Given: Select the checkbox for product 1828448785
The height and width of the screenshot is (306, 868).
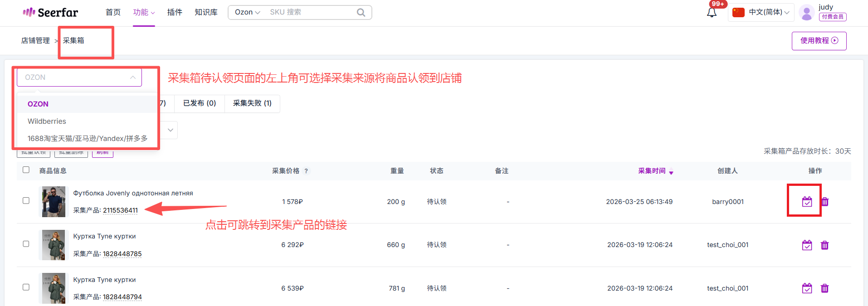Looking at the screenshot, I should point(26,244).
